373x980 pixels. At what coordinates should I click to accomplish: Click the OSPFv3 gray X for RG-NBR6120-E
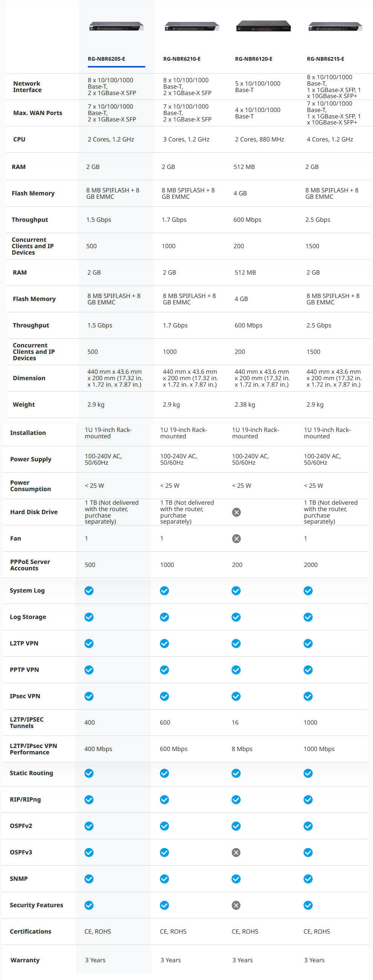236,852
